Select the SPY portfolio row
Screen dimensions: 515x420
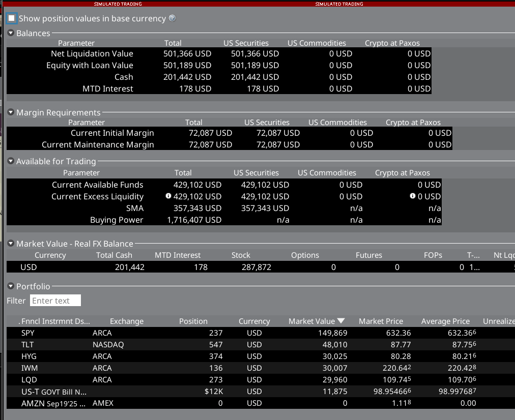tap(261, 333)
